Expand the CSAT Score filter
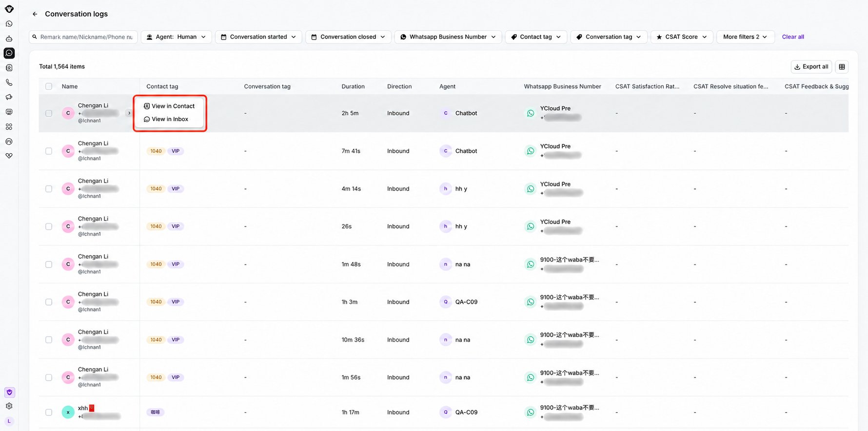The image size is (868, 431). coord(682,37)
